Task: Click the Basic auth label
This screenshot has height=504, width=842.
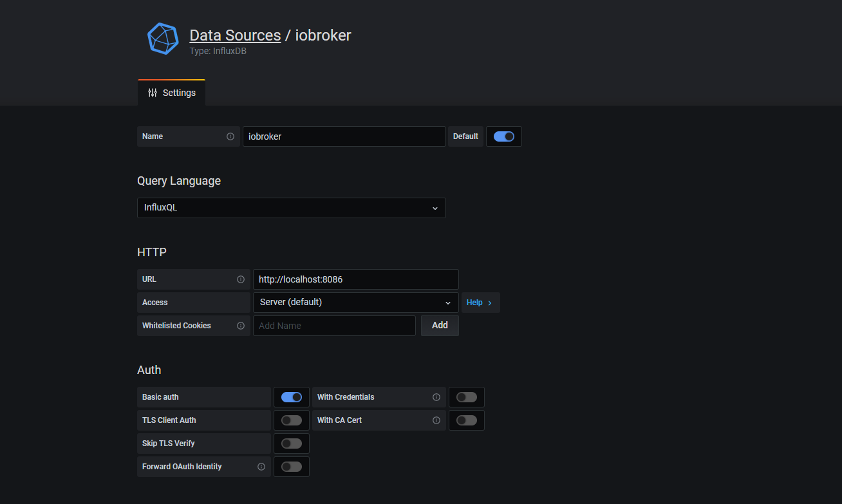Action: (x=160, y=397)
